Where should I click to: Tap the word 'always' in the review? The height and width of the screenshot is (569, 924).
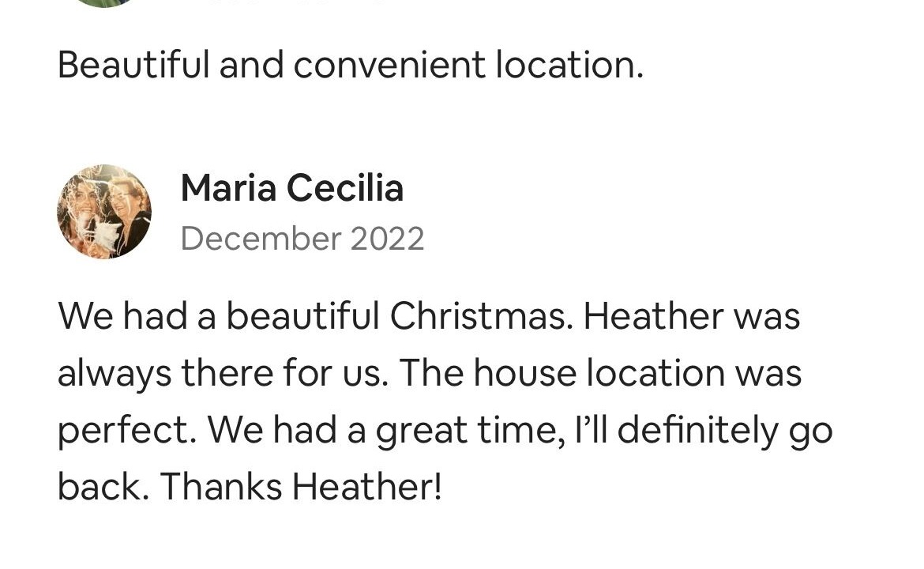click(x=114, y=374)
